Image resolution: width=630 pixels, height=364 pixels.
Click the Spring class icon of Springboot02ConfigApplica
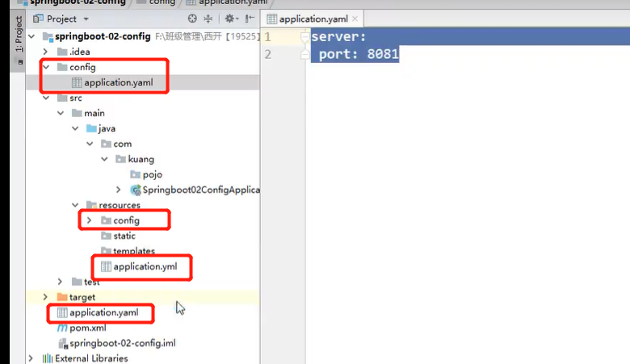pyautogui.click(x=136, y=190)
